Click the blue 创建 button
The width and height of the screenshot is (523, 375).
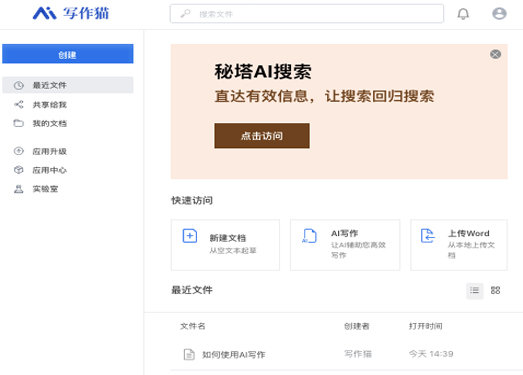click(68, 54)
